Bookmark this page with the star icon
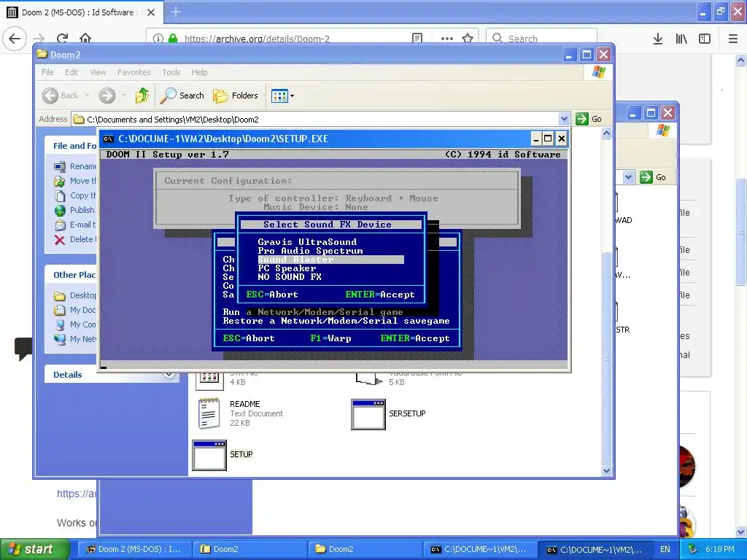747x560 pixels. 468,39
